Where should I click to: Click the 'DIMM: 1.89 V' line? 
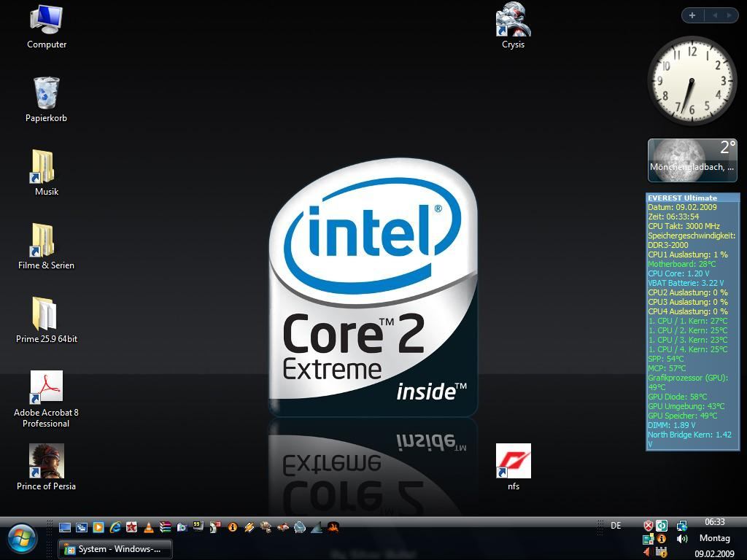point(671,425)
